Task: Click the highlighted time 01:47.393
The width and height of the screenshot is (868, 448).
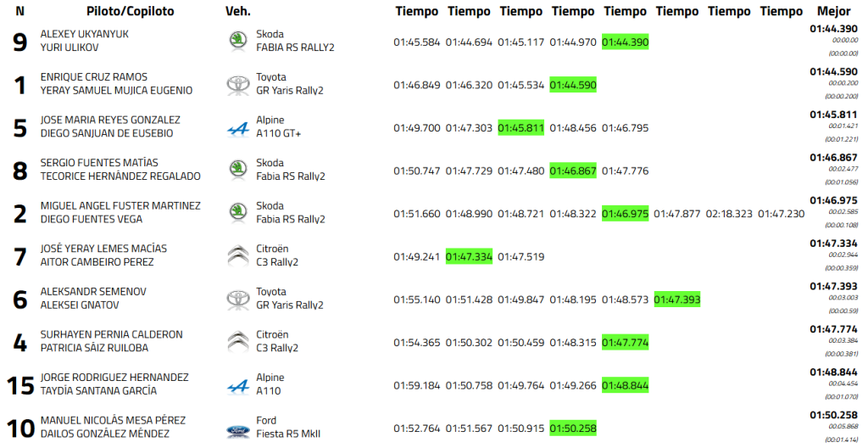Action: pyautogui.click(x=677, y=300)
